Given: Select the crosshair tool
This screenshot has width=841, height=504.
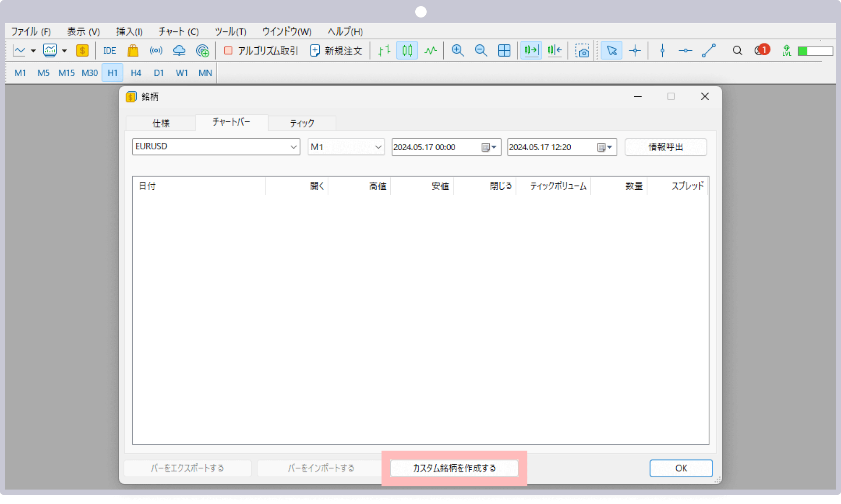Looking at the screenshot, I should 635,51.
